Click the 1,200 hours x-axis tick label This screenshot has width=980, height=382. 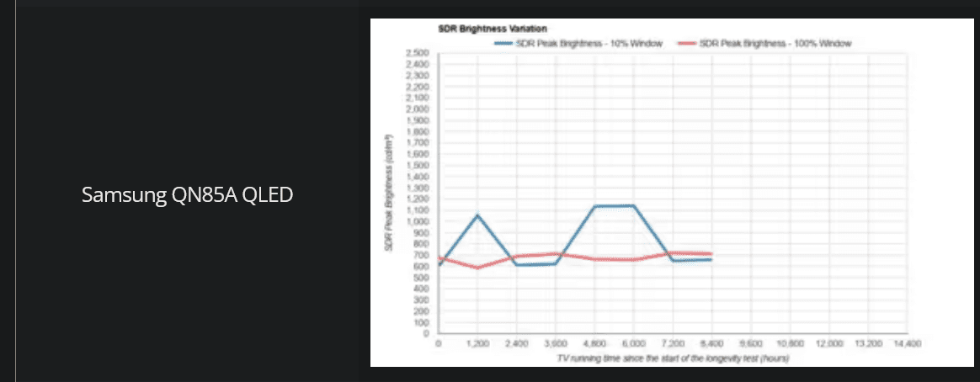[477, 344]
